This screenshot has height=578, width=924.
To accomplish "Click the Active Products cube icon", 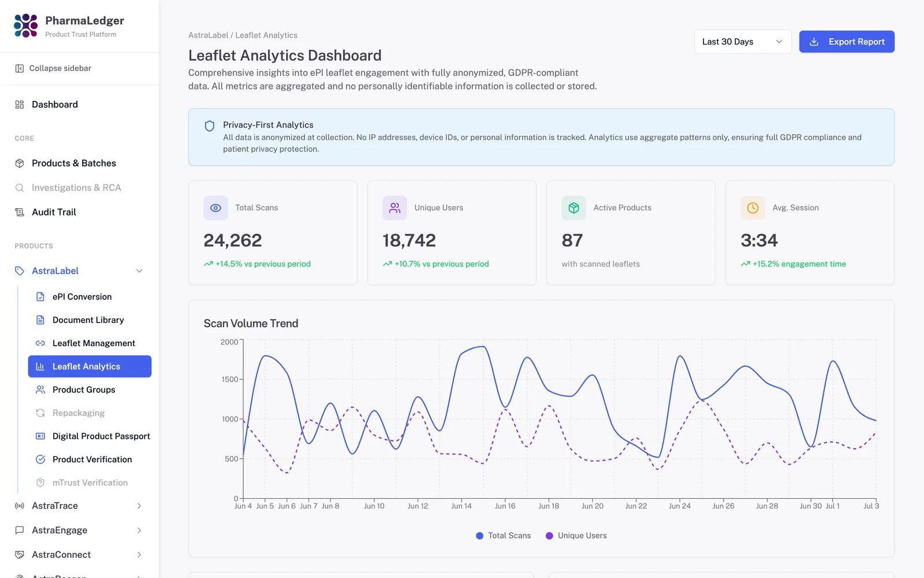I will tap(573, 208).
